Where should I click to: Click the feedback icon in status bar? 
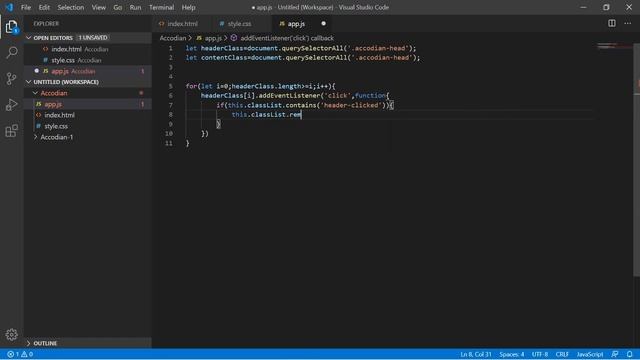(615, 354)
